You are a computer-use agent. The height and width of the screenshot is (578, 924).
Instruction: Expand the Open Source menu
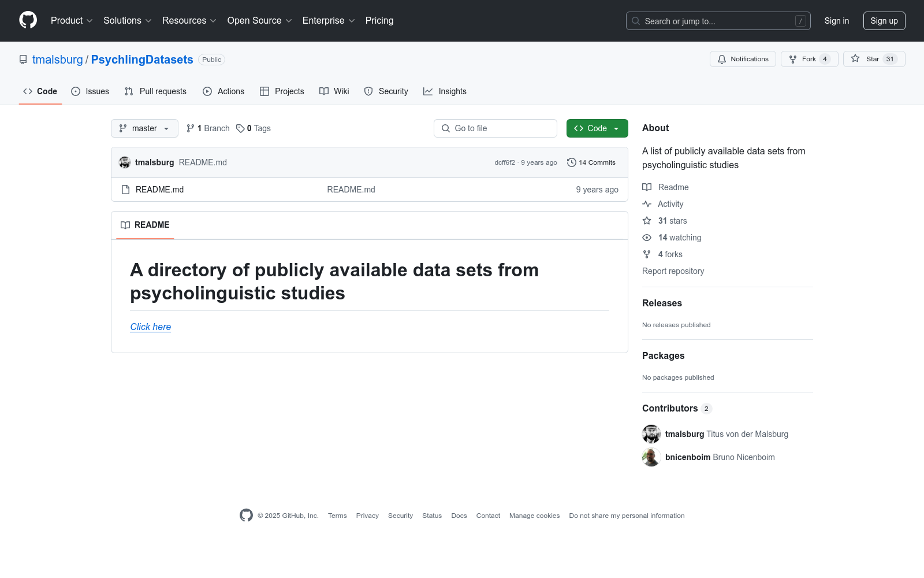tap(260, 21)
